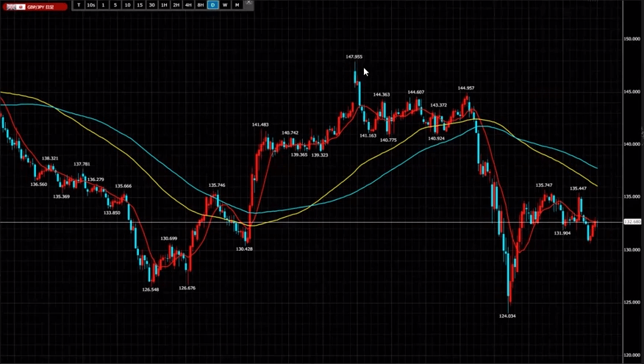
Task: Switch chart to 5-minute timeframe
Action: tap(115, 5)
